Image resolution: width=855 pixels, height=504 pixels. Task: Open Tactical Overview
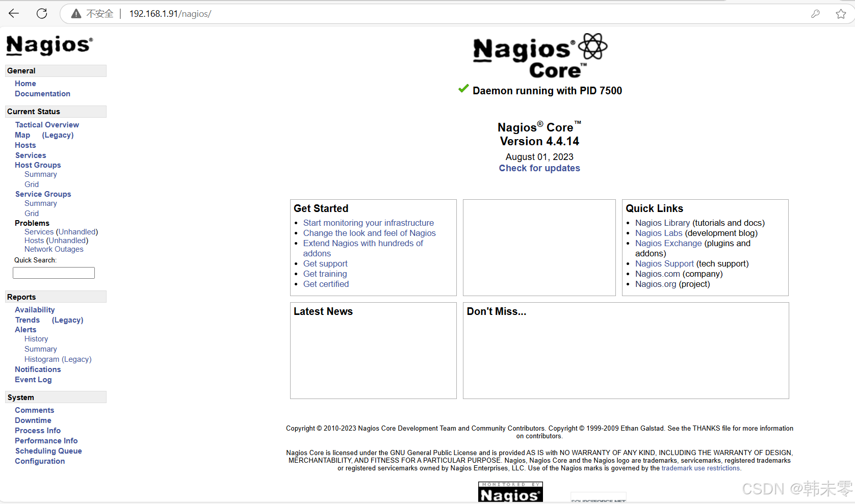click(47, 125)
